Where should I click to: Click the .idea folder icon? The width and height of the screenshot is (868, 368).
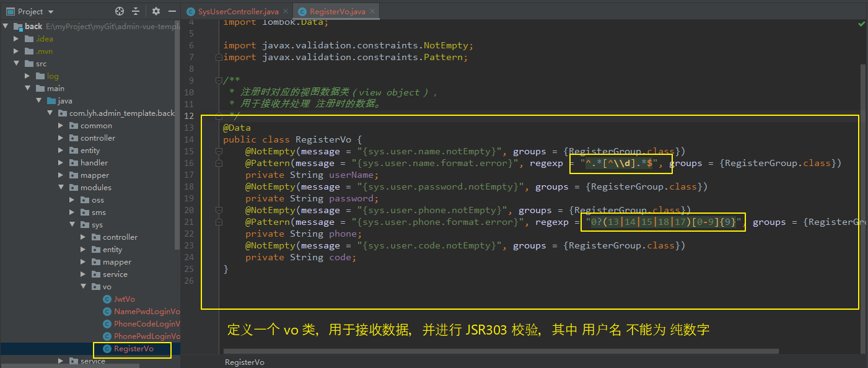point(29,39)
